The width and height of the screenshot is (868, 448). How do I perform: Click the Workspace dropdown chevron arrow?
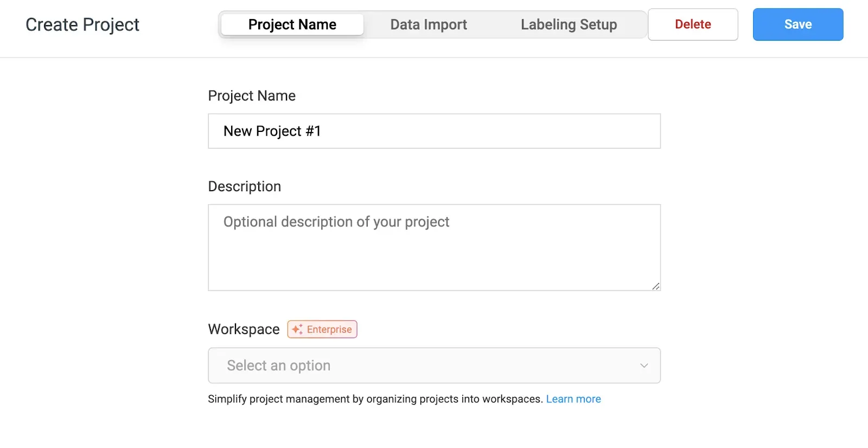644,365
